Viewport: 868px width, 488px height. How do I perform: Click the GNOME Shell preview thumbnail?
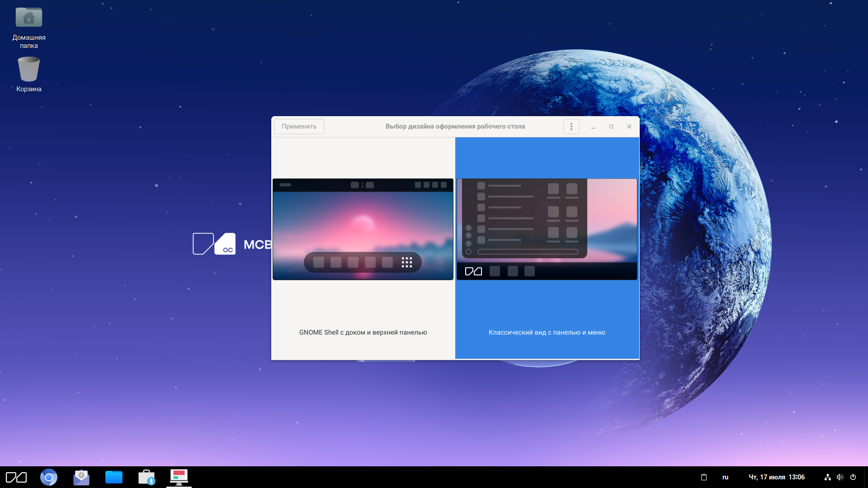(363, 229)
